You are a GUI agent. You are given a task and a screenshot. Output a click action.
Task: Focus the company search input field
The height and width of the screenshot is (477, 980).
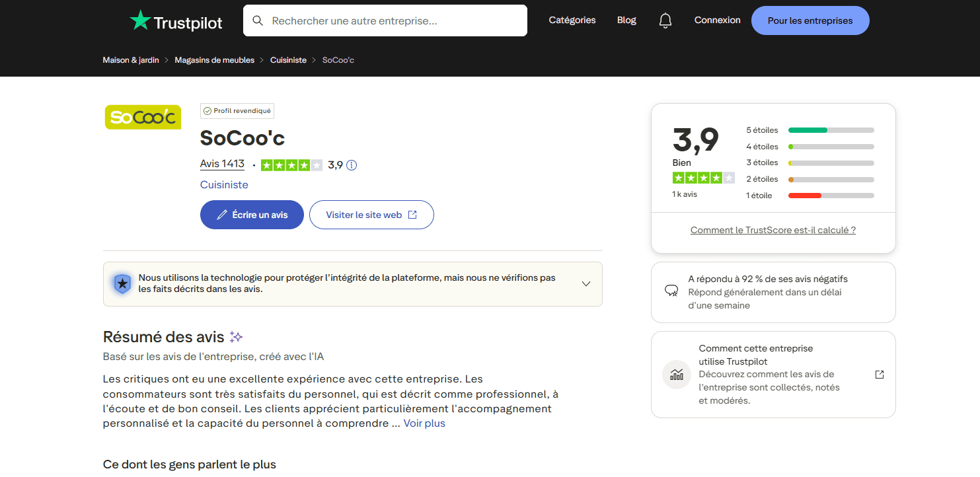point(395,21)
